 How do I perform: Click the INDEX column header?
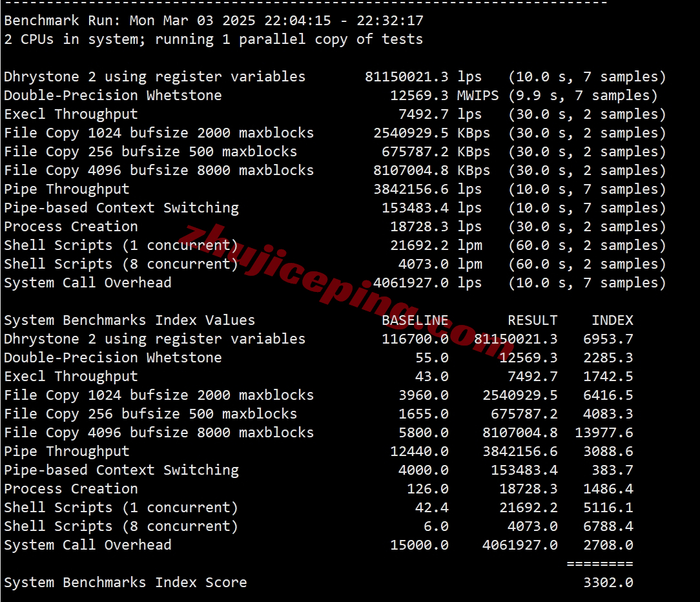(x=612, y=320)
